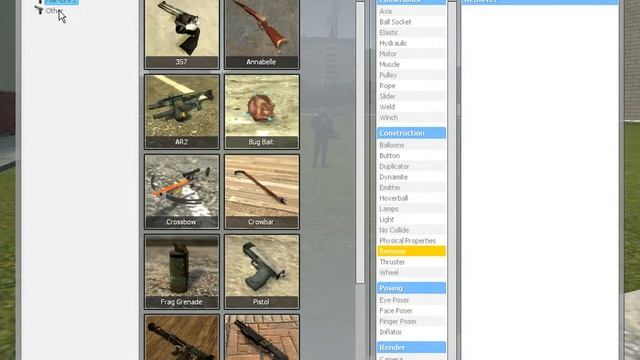Viewport: 640px width, 360px height.
Task: Collapse the Render tool category header
Action: (411, 348)
